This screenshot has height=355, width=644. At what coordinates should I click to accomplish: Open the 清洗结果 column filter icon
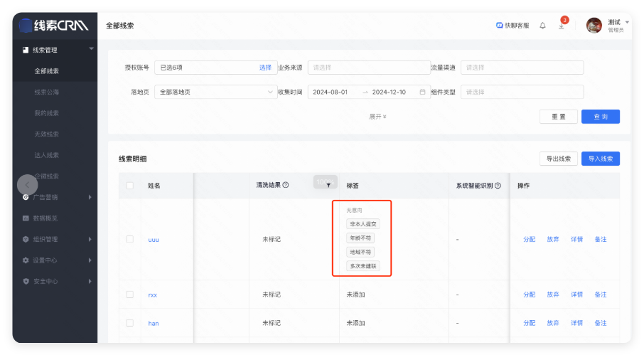(328, 185)
